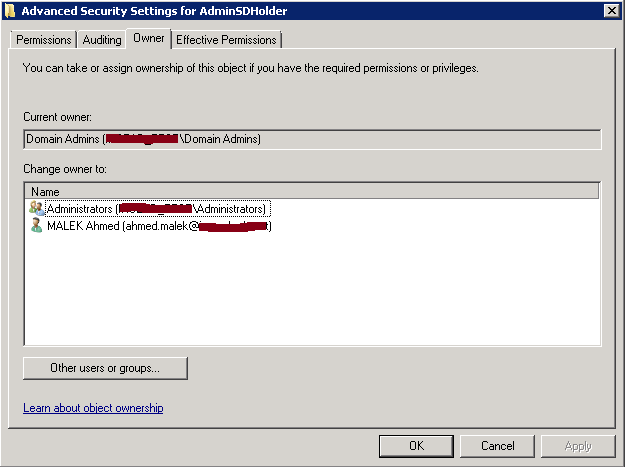The height and width of the screenshot is (467, 625).
Task: Choose the Administrators entry as new owner
Action: (157, 208)
